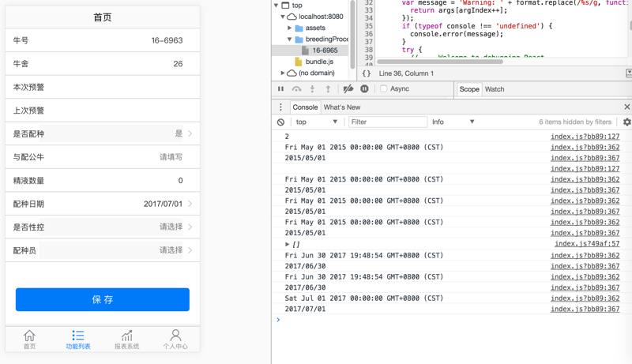Expand the (no domain) node
Screen dimensions: 632x364
coord(283,73)
